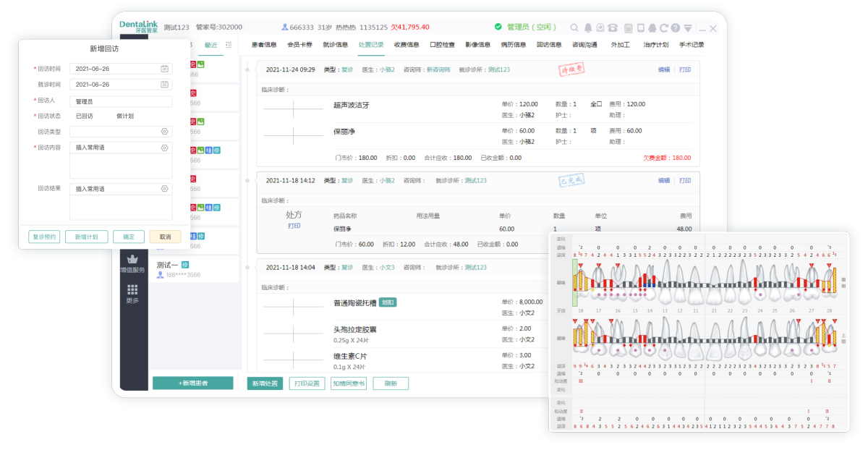The image size is (868, 450).
Task: Open the help question mark icon
Action: (675, 28)
